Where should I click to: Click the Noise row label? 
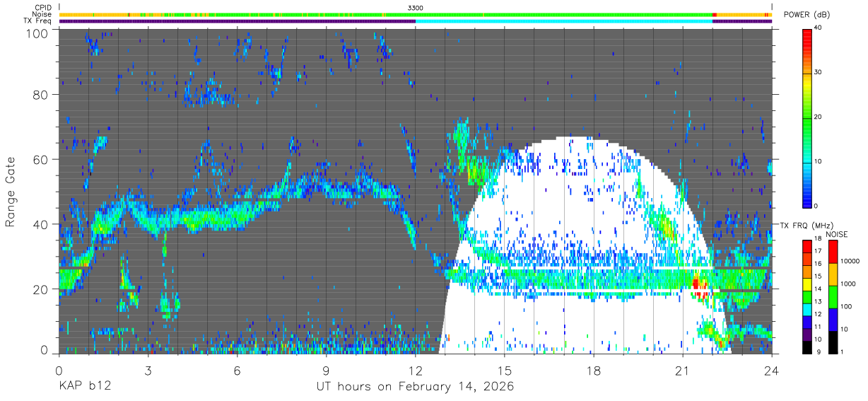click(x=42, y=14)
